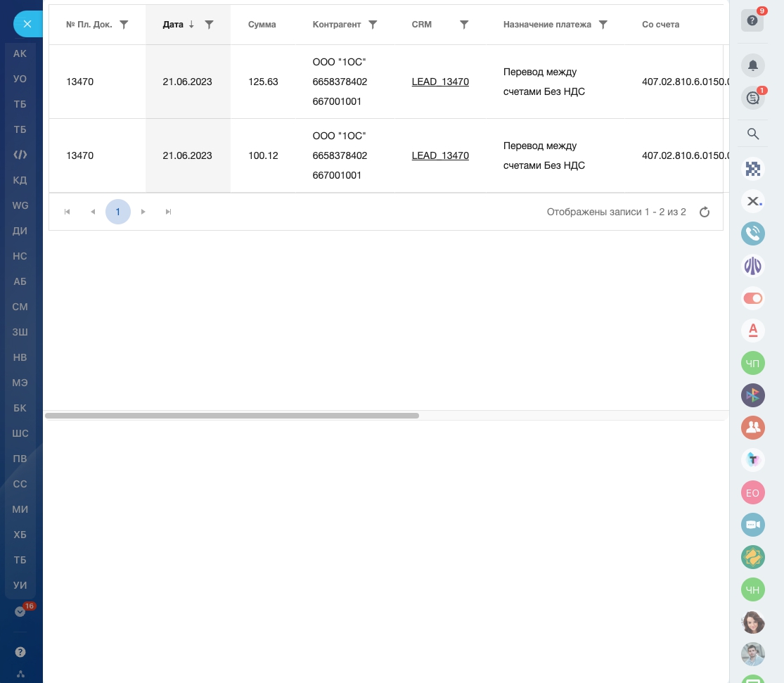The image size is (784, 683).
Task: Open the НВ sidebar item
Action: 20,357
